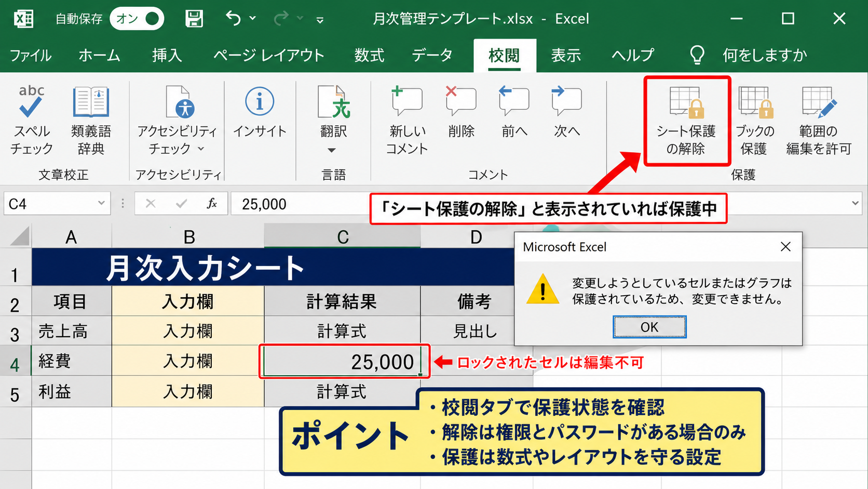Screen dimensions: 868x489
Task: Run the アクセシビリティチェック tool
Action: 177,120
